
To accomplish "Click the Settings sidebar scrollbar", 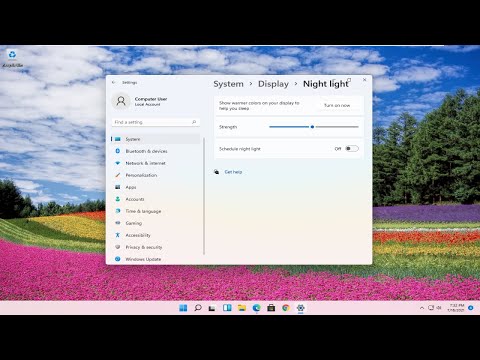I will tap(204, 196).
